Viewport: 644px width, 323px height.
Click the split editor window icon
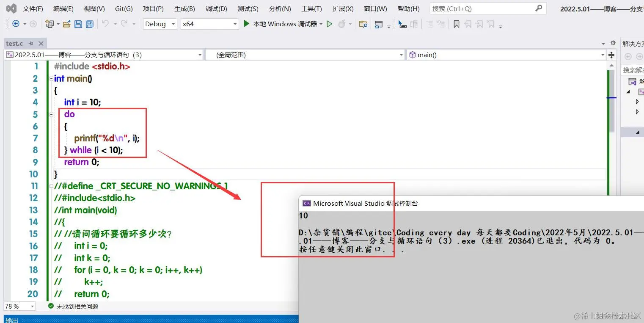click(611, 55)
